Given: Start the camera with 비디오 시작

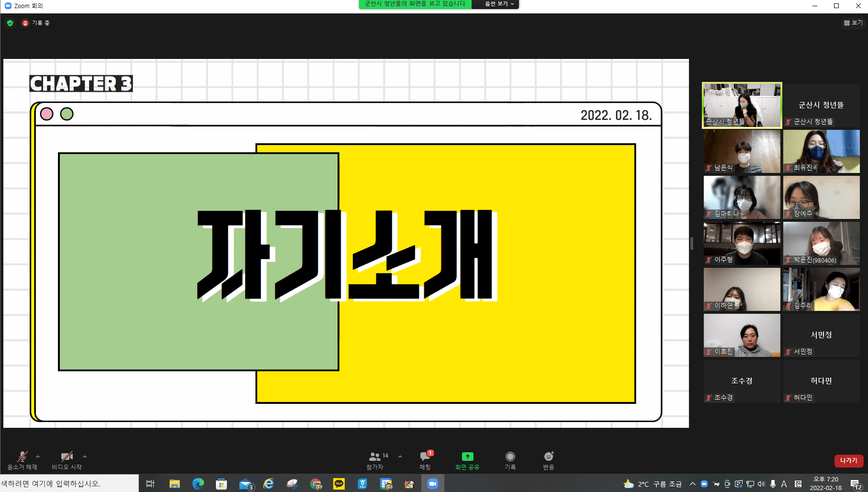Looking at the screenshot, I should coord(67,460).
